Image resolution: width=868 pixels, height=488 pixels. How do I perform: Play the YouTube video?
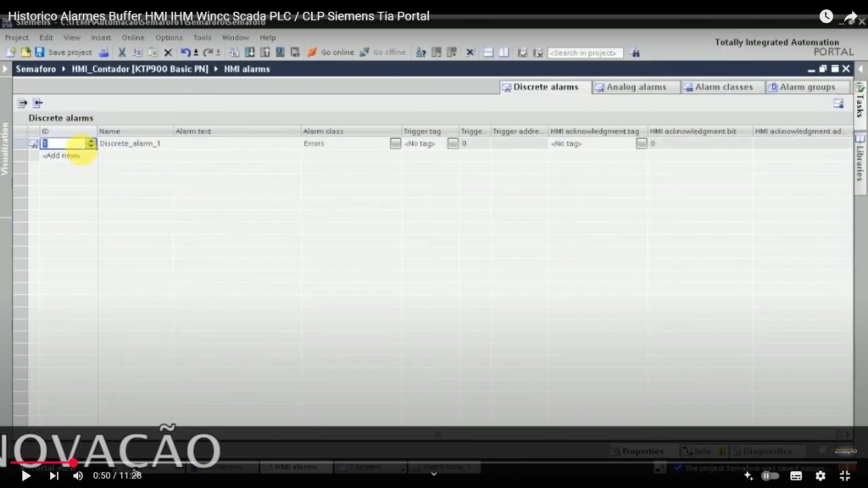click(25, 476)
